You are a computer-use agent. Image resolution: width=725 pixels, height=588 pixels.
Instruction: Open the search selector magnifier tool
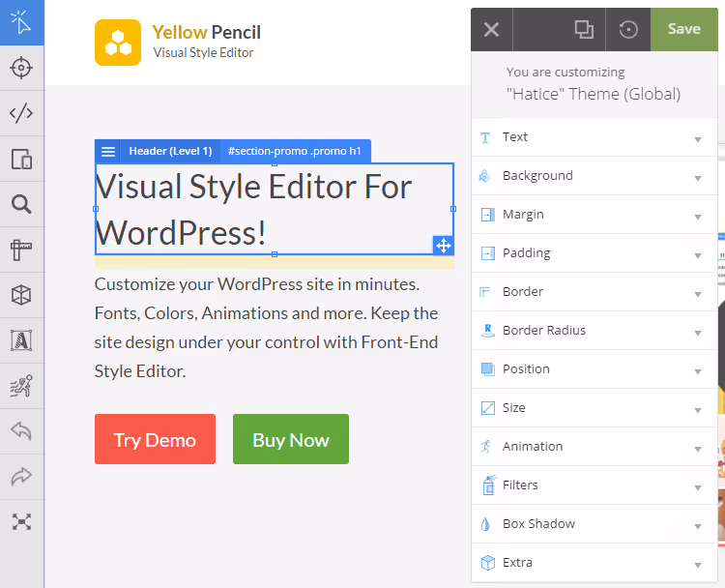[x=21, y=204]
